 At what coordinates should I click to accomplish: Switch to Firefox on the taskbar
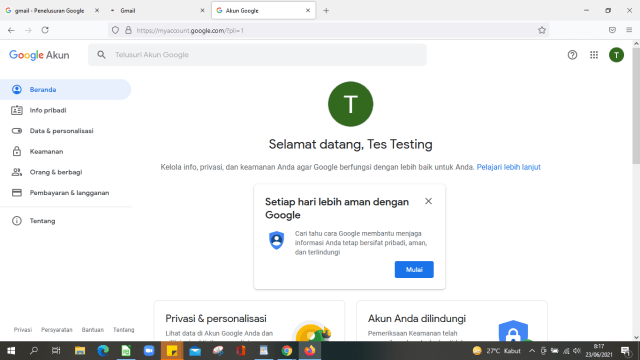click(310, 351)
